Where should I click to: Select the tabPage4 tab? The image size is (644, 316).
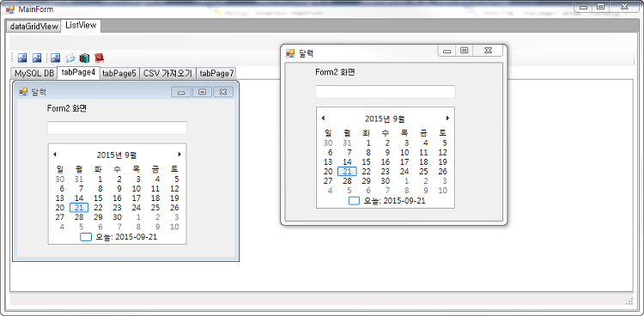pos(78,72)
